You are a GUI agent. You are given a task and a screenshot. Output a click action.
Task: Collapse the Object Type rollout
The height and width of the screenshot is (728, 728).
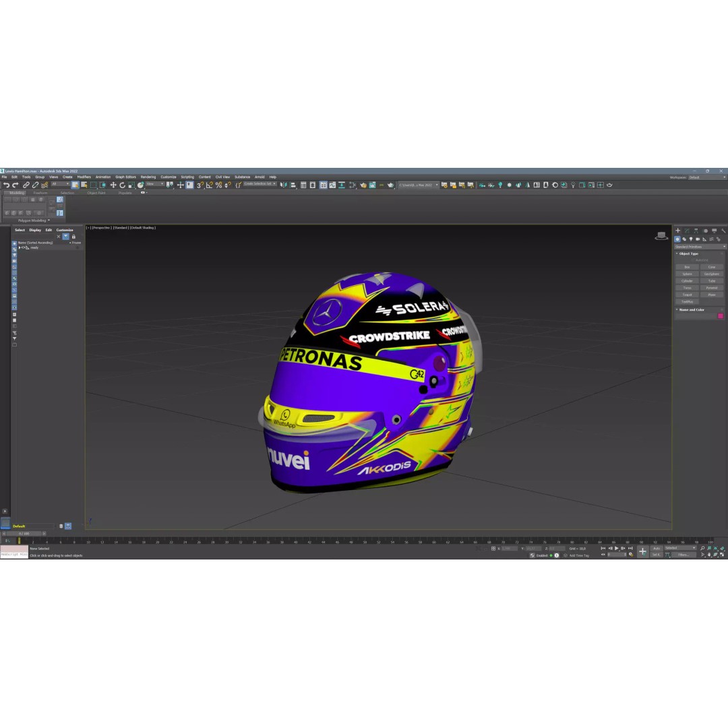(677, 253)
